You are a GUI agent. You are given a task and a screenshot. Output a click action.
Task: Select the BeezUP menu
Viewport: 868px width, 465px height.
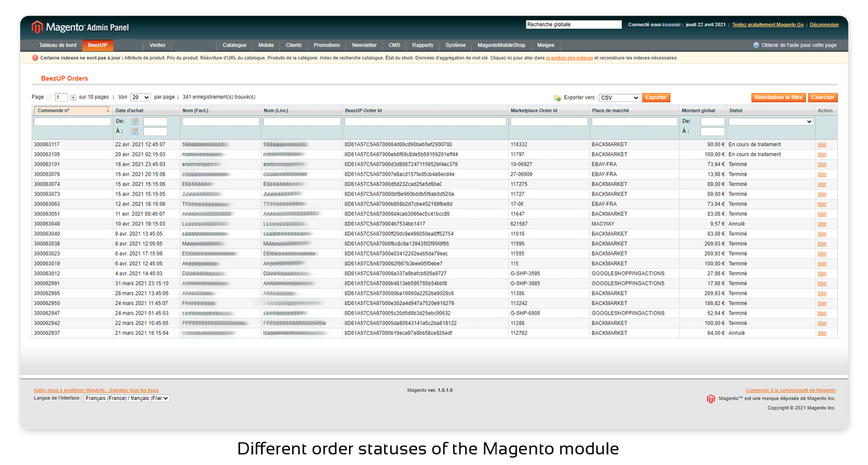(98, 45)
